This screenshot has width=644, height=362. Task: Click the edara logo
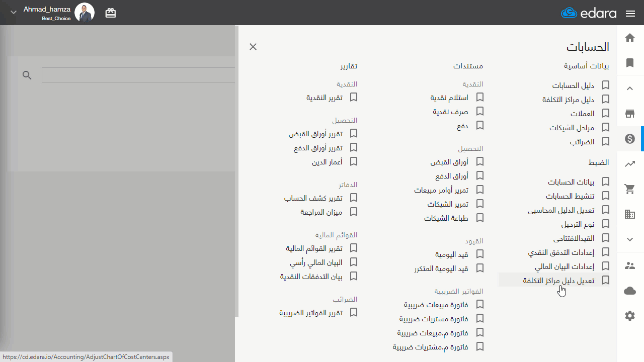tap(589, 13)
